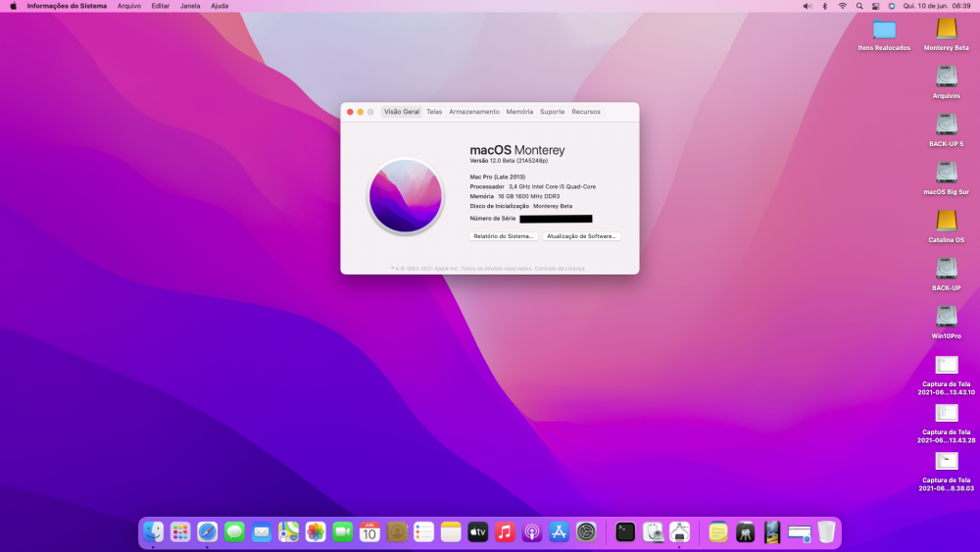The height and width of the screenshot is (552, 980).
Task: Open the Suporte tab
Action: pos(552,112)
